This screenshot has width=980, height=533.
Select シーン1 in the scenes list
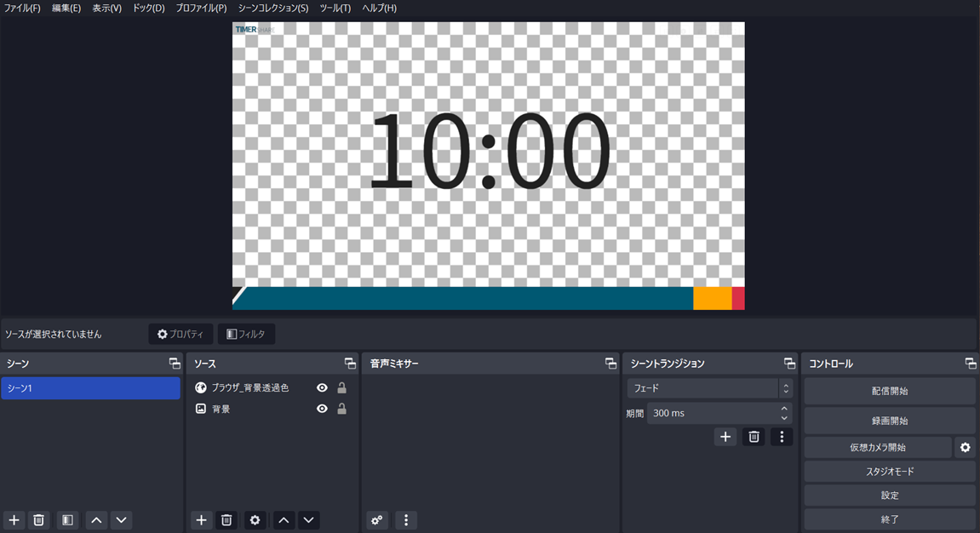click(90, 388)
